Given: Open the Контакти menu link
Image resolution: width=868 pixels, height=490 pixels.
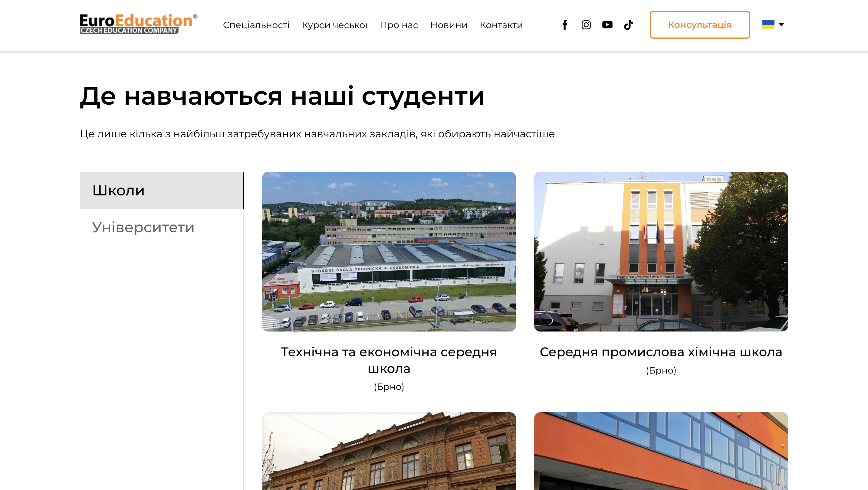Looking at the screenshot, I should [501, 25].
